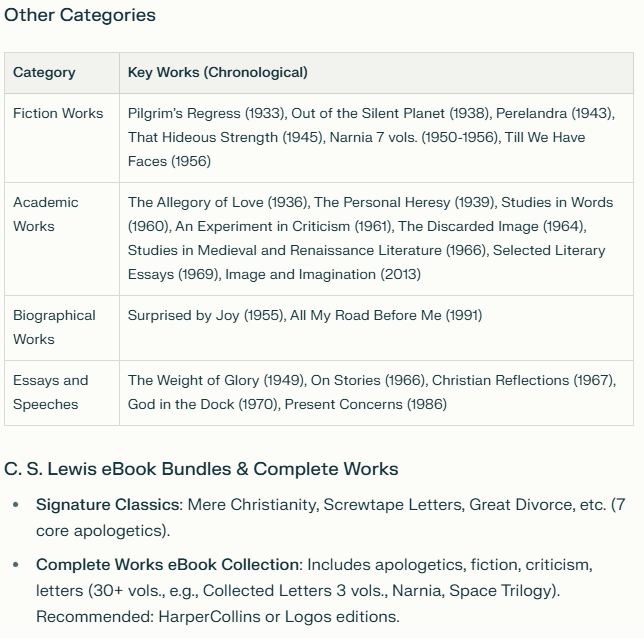Select "The Allegory of Love (1936)" text

pos(218,202)
